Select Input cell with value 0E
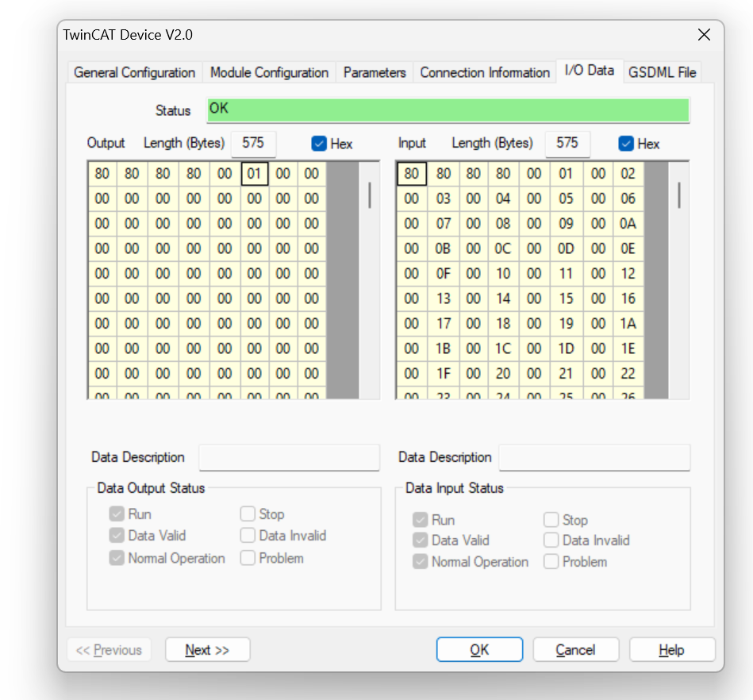This screenshot has height=700, width=753. coord(628,248)
